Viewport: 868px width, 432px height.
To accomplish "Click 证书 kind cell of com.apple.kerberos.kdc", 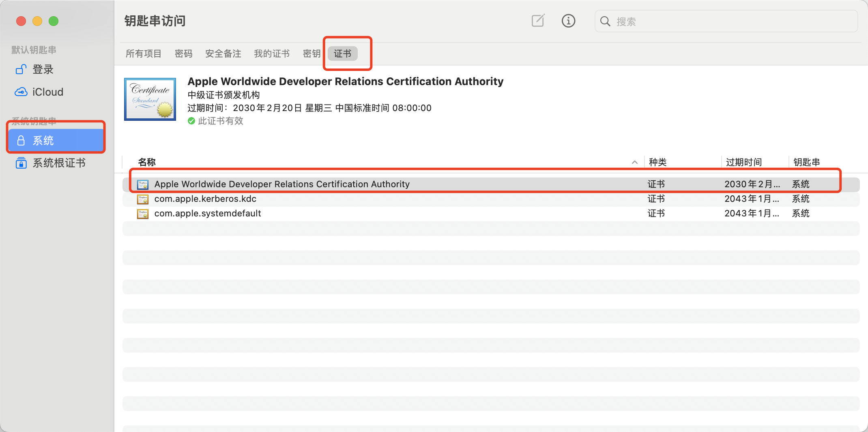I will pyautogui.click(x=656, y=199).
